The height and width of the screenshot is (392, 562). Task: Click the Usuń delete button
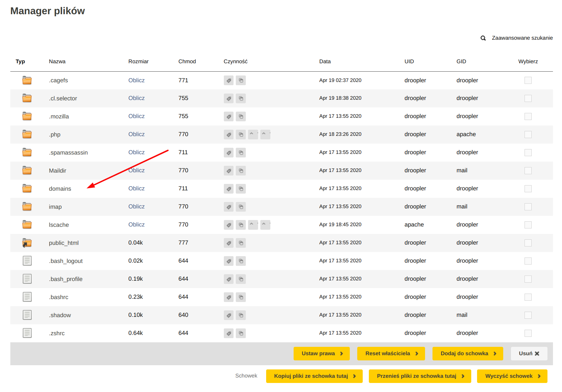529,354
